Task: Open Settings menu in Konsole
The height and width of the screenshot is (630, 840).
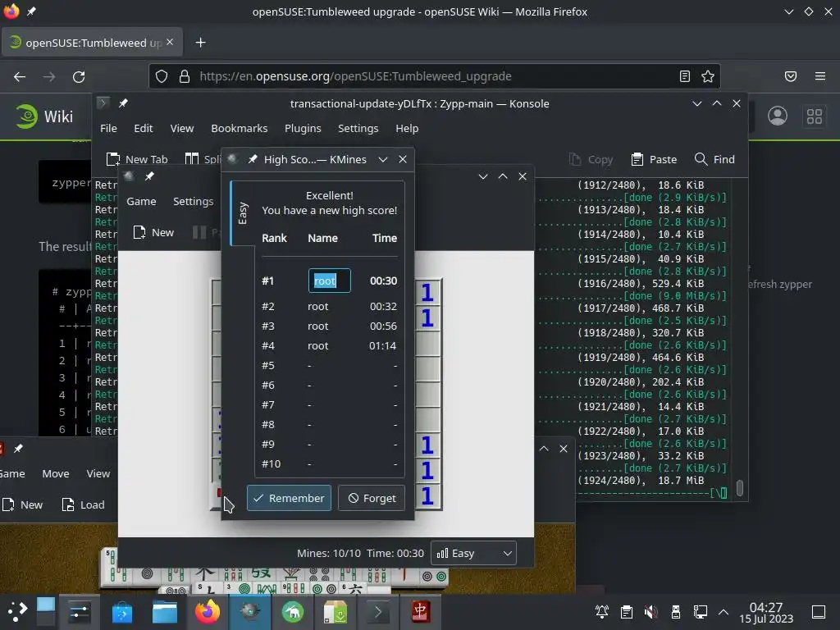Action: 358,129
